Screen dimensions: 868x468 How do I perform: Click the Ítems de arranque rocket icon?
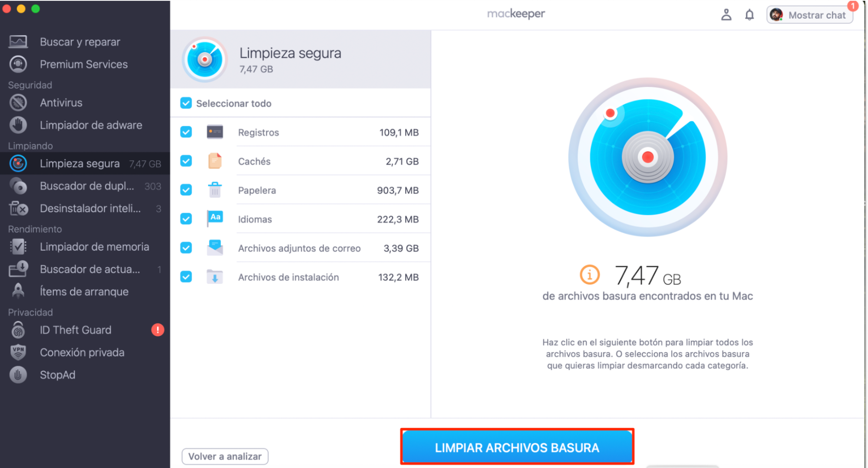click(18, 291)
